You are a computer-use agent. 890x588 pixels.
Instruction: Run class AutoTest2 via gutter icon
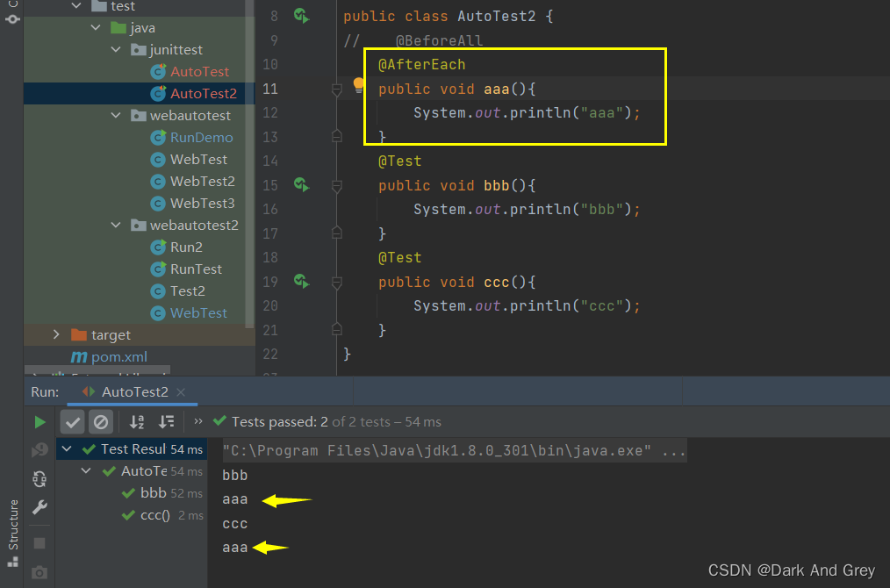tap(301, 16)
